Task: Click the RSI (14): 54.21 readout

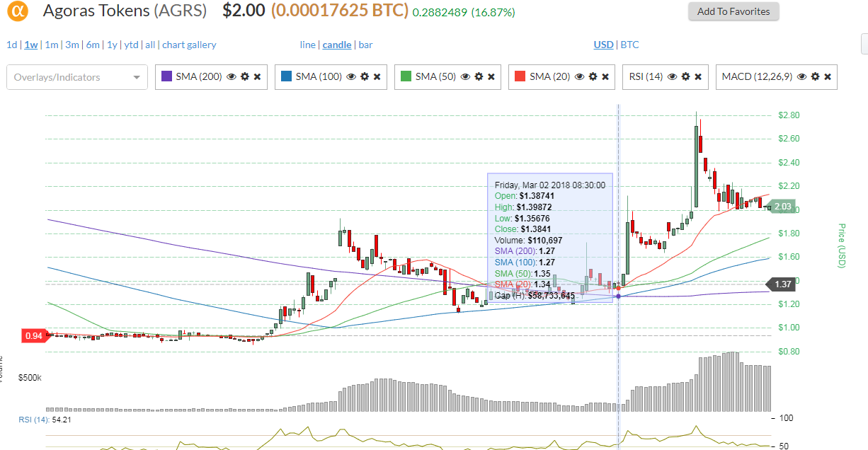Action: tap(45, 420)
